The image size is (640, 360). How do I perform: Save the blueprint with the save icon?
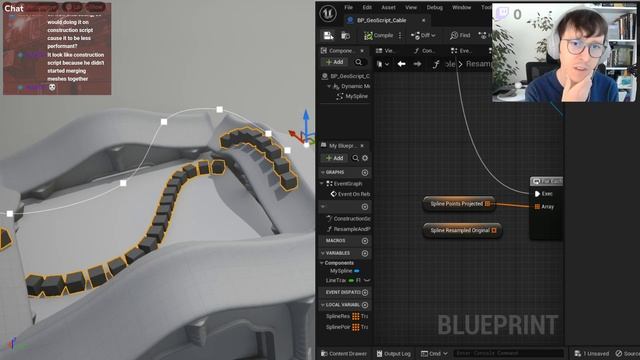(x=328, y=36)
